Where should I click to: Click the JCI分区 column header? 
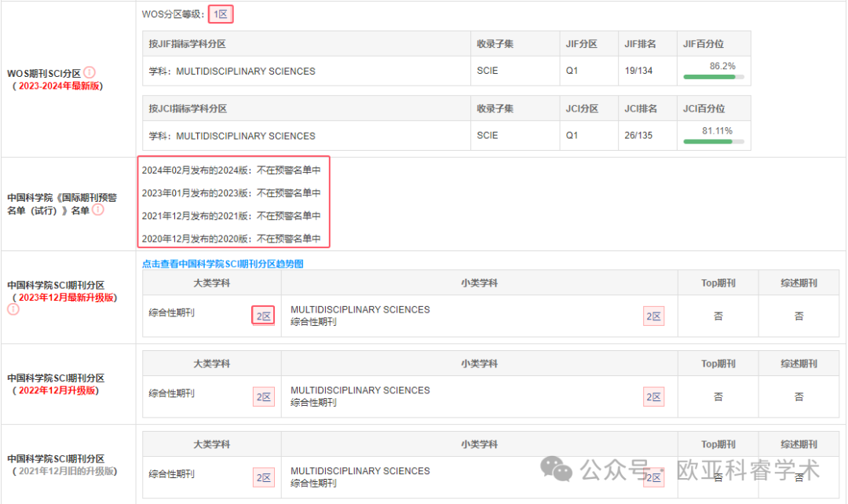582,108
